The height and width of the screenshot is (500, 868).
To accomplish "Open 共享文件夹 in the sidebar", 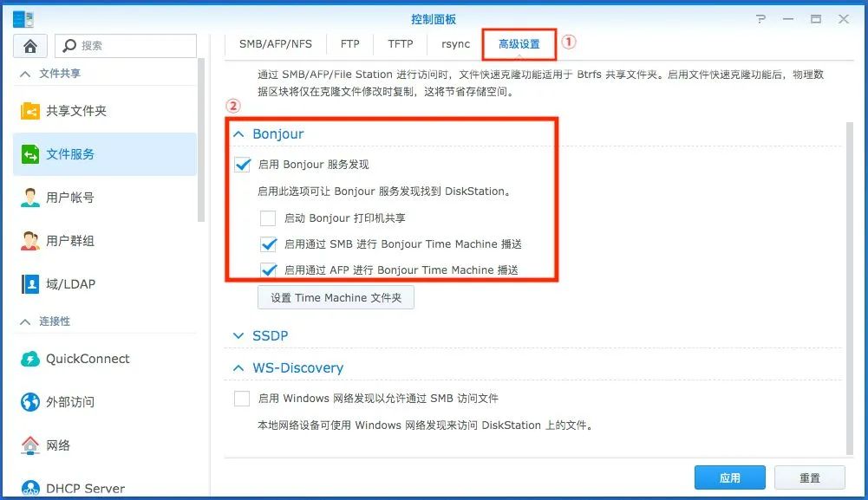I will [x=105, y=111].
